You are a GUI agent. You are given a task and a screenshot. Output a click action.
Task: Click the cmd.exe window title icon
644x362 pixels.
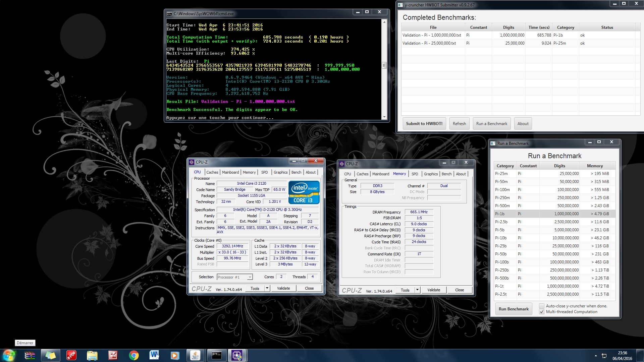click(169, 14)
